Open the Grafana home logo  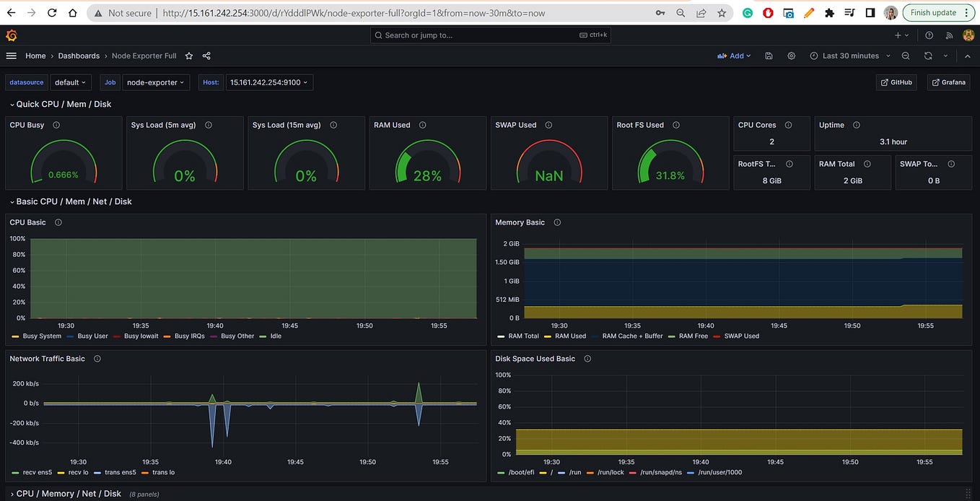11,35
